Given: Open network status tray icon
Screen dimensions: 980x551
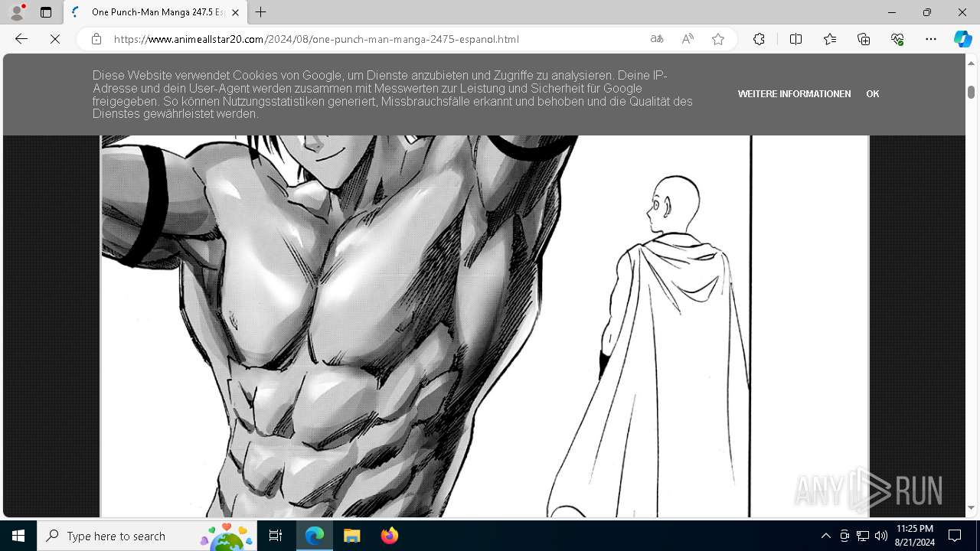Looking at the screenshot, I should [863, 536].
